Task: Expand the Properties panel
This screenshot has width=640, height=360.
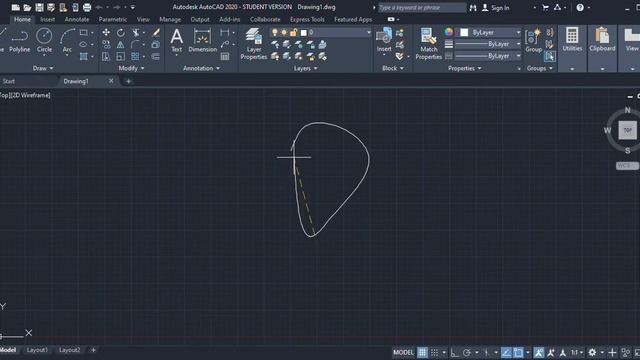Action: [464, 68]
